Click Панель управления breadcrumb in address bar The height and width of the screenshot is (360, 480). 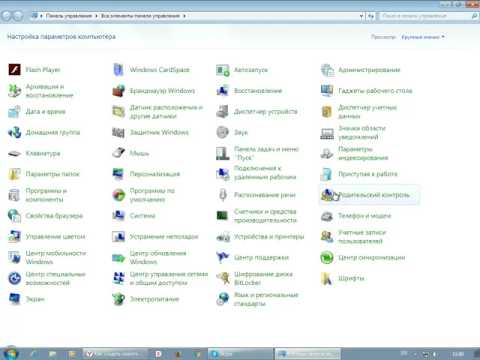click(x=69, y=16)
